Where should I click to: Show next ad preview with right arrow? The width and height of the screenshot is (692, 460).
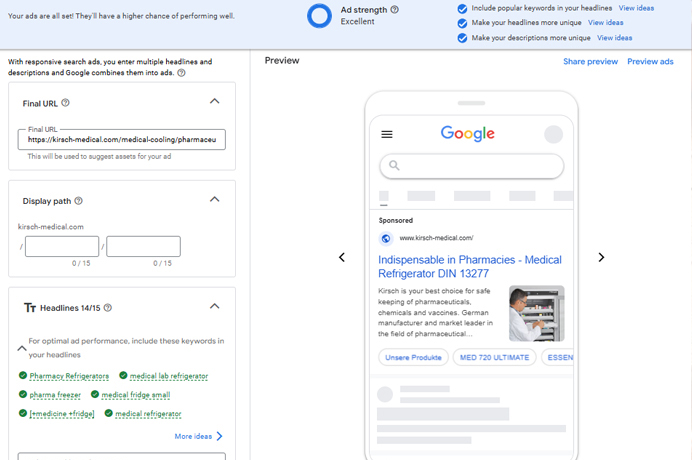click(x=601, y=257)
